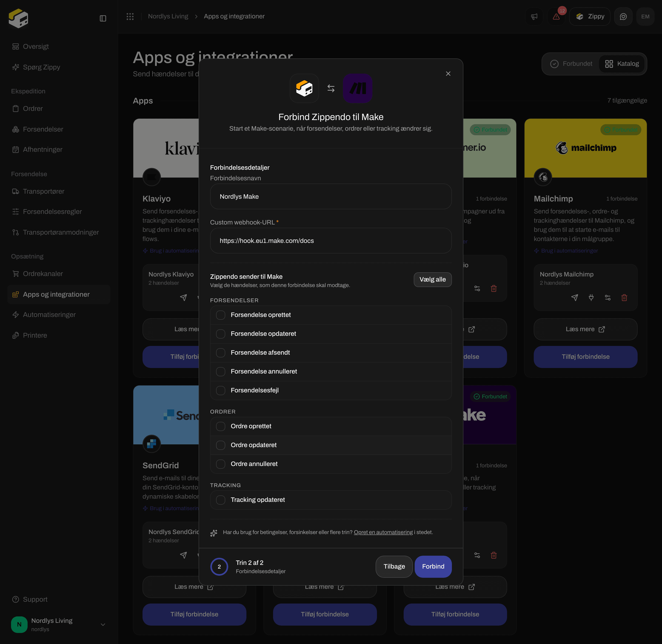Screen dimensions: 662x644
Task: Open the Opret en automatisering link
Action: (383, 532)
